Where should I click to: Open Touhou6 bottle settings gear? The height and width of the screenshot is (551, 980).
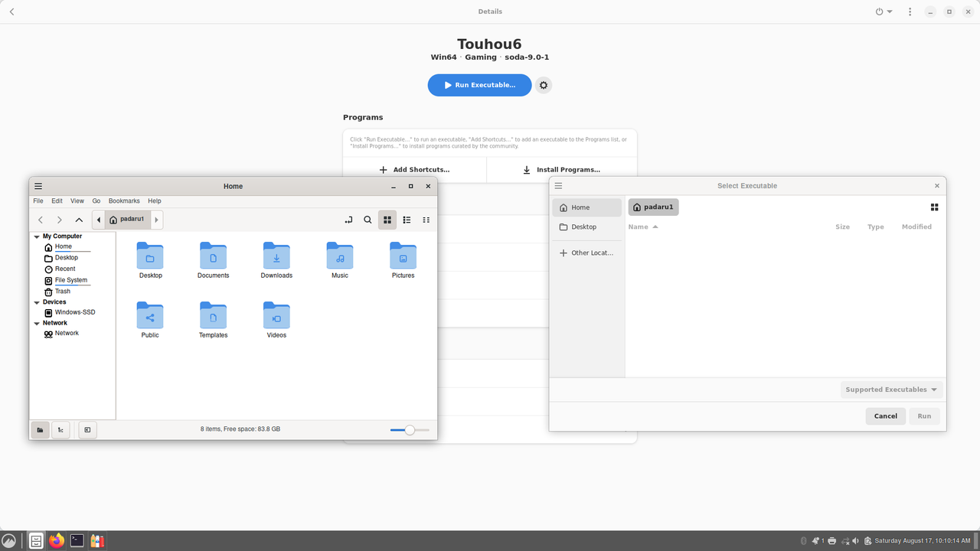544,85
